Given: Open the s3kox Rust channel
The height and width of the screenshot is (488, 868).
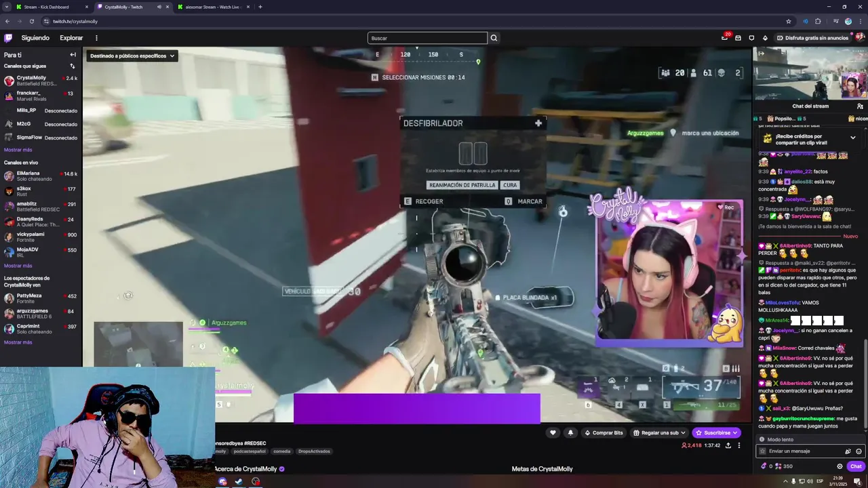Looking at the screenshot, I should (x=41, y=191).
